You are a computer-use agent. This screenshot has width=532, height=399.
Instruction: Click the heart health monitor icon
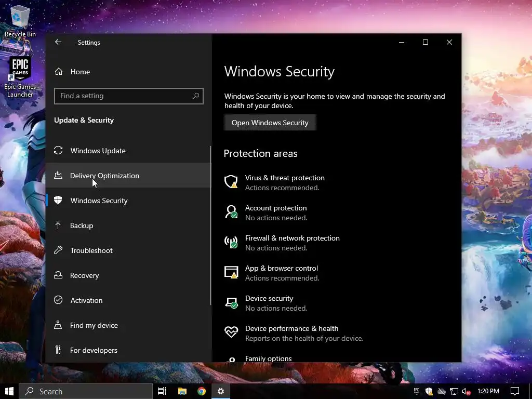(x=231, y=331)
